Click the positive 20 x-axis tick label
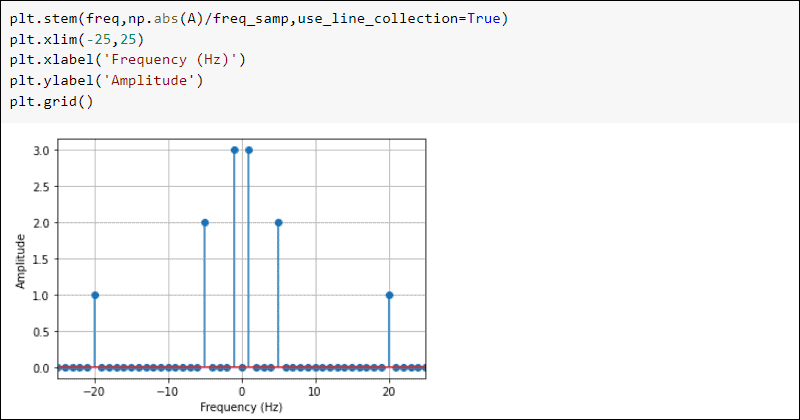 [x=389, y=391]
